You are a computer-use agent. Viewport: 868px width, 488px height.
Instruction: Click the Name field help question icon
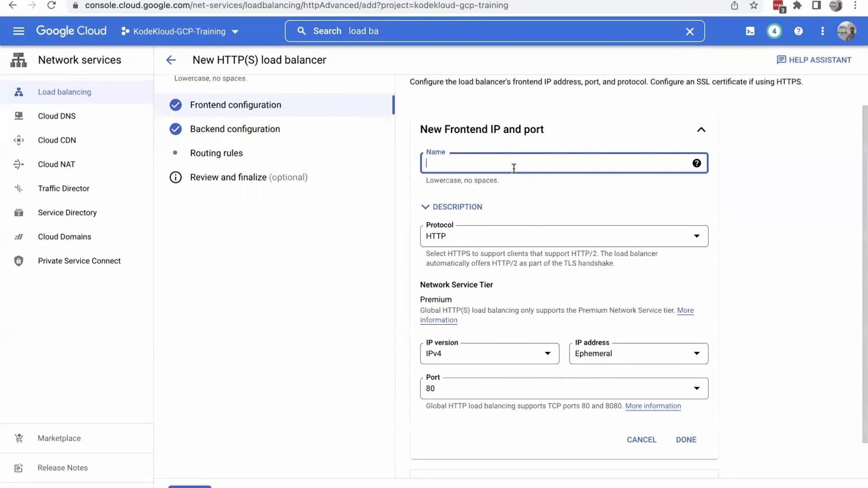click(x=697, y=163)
